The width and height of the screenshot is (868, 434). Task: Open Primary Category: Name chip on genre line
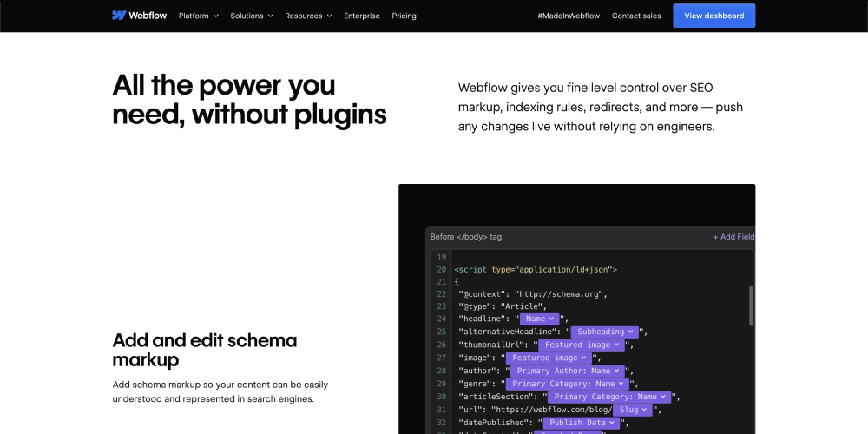568,384
